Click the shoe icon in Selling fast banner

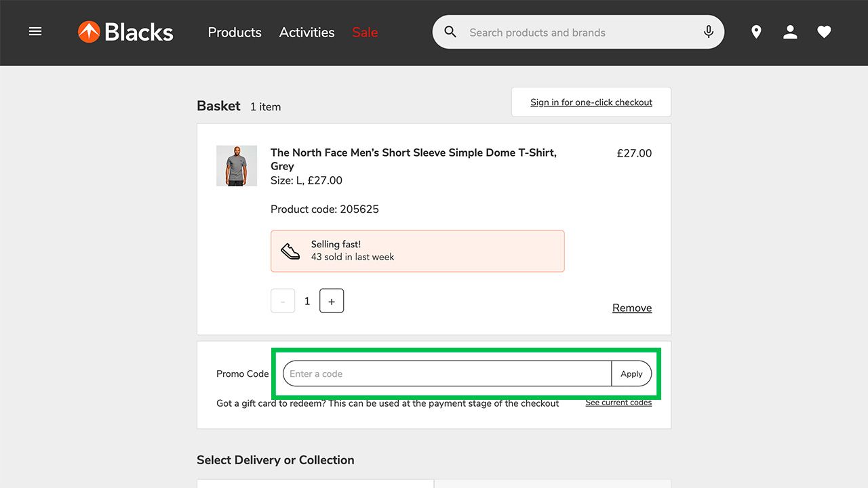point(290,251)
